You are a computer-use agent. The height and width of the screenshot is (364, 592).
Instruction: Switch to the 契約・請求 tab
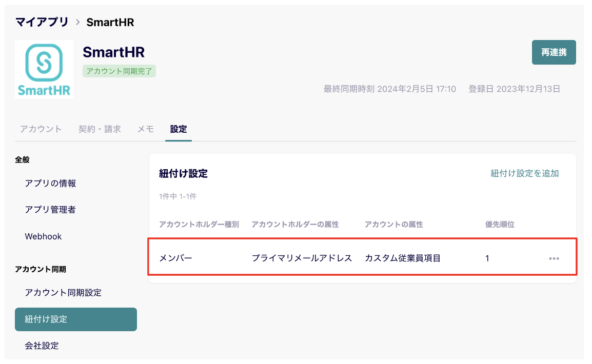[x=100, y=129]
